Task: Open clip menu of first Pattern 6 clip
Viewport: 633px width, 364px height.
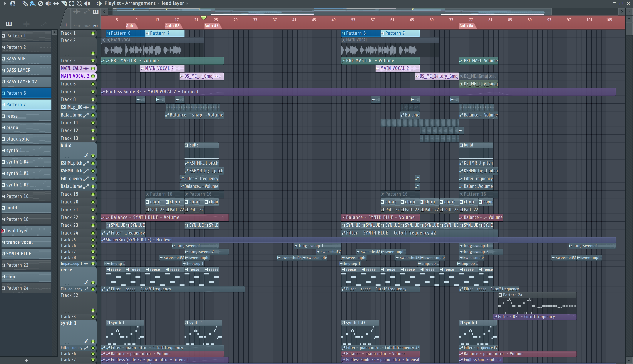Action: 108,33
